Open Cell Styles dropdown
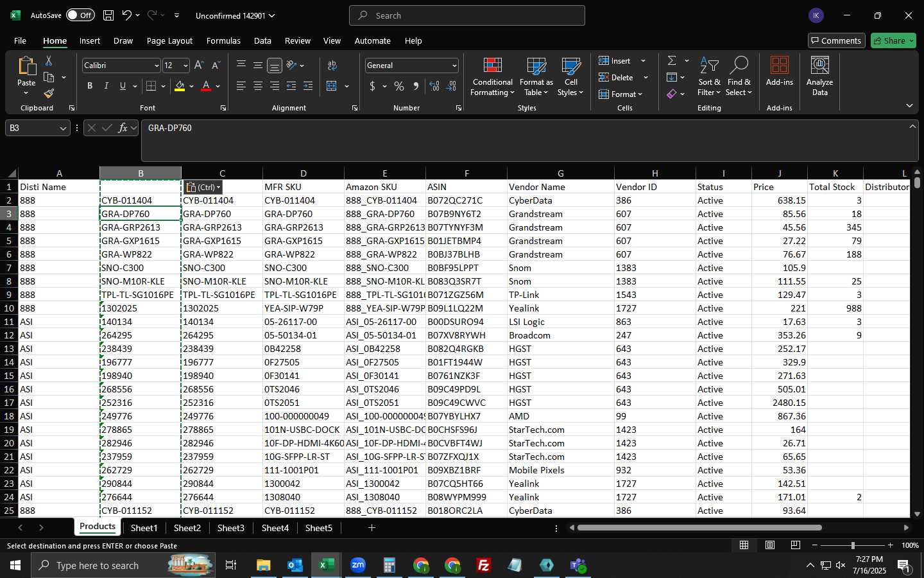 coord(570,76)
